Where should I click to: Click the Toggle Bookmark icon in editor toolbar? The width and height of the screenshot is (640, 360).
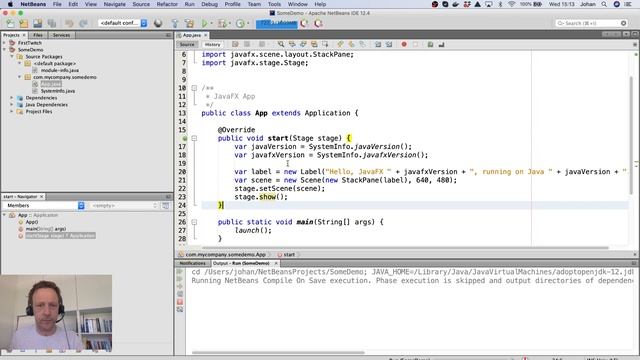click(x=362, y=44)
